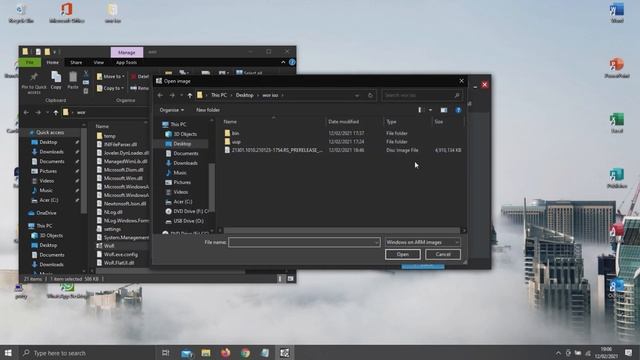Launch Firefox from the taskbar
Image resolution: width=640 pixels, height=360 pixels.
point(225,353)
